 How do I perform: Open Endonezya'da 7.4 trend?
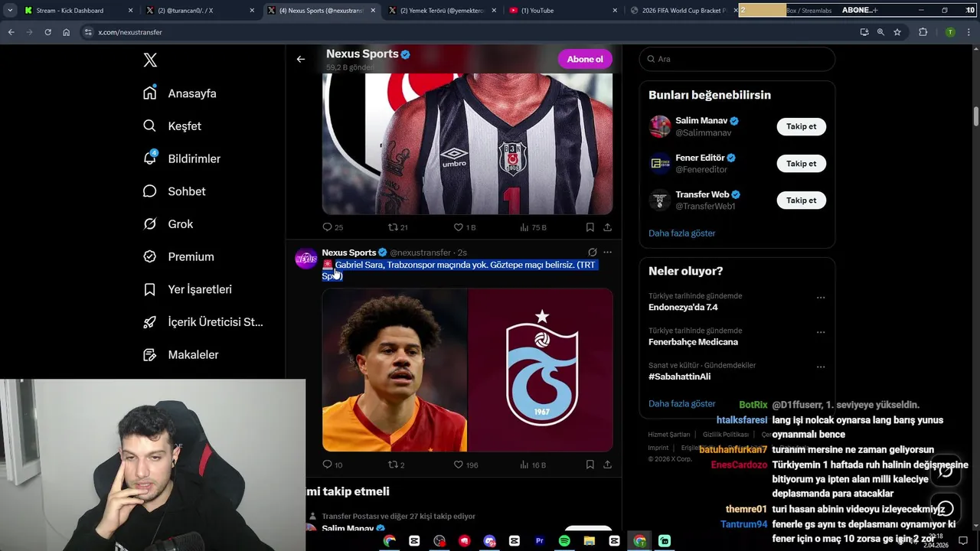coord(683,307)
